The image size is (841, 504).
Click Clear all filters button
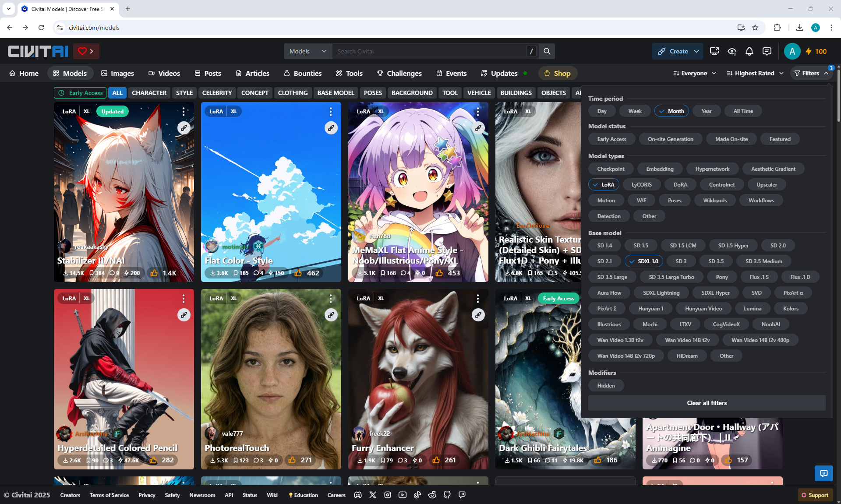706,403
